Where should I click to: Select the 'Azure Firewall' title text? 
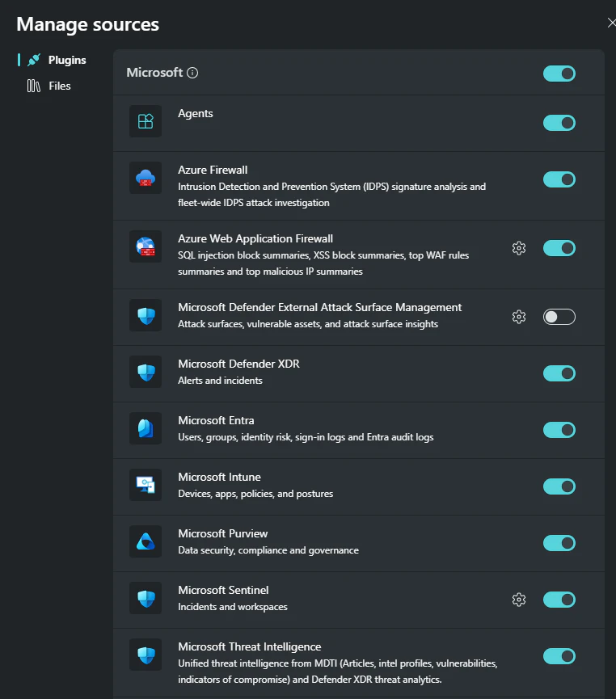pos(213,170)
